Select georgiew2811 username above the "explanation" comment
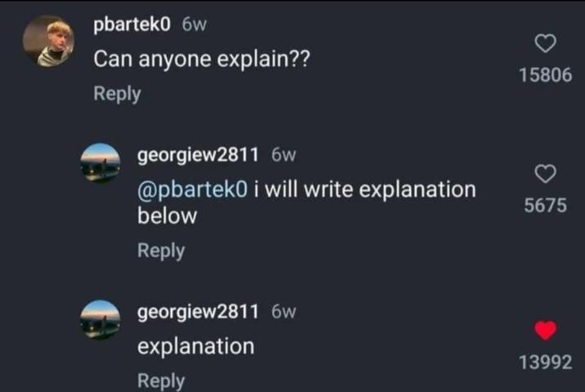 (198, 311)
